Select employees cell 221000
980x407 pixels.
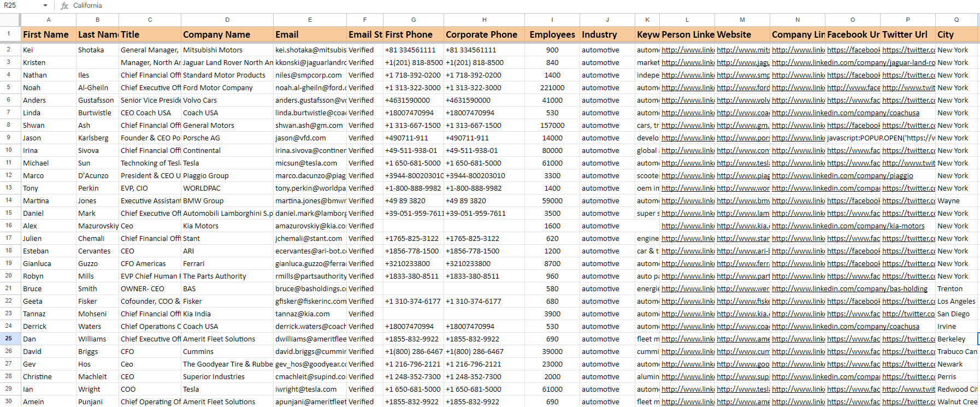point(552,87)
